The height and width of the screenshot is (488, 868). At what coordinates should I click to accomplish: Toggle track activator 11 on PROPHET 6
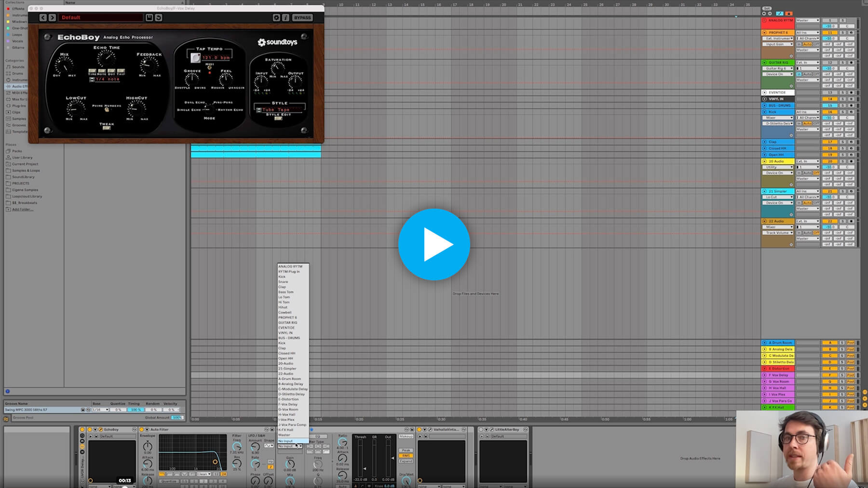(830, 32)
